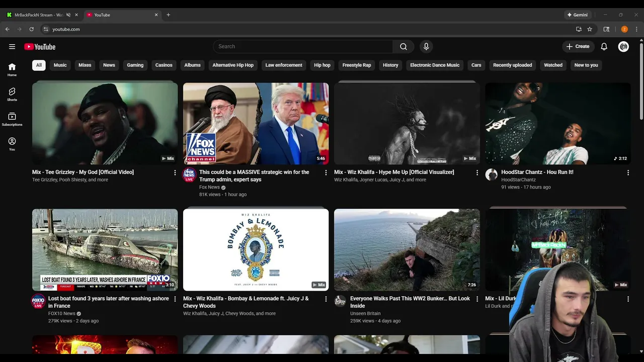Screen dimensions: 644x362
Task: Open options for Hype Me Up mix
Action: pos(477,172)
